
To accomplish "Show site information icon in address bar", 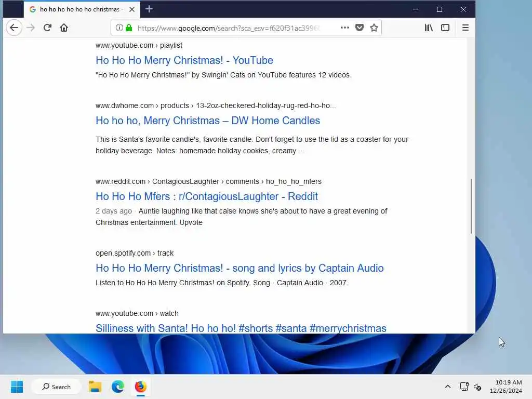I will 119,28.
